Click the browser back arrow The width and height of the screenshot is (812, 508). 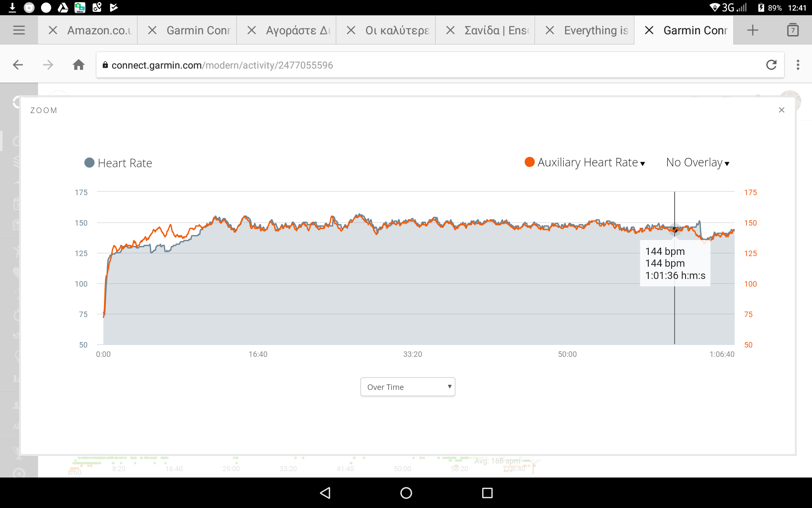(18, 65)
